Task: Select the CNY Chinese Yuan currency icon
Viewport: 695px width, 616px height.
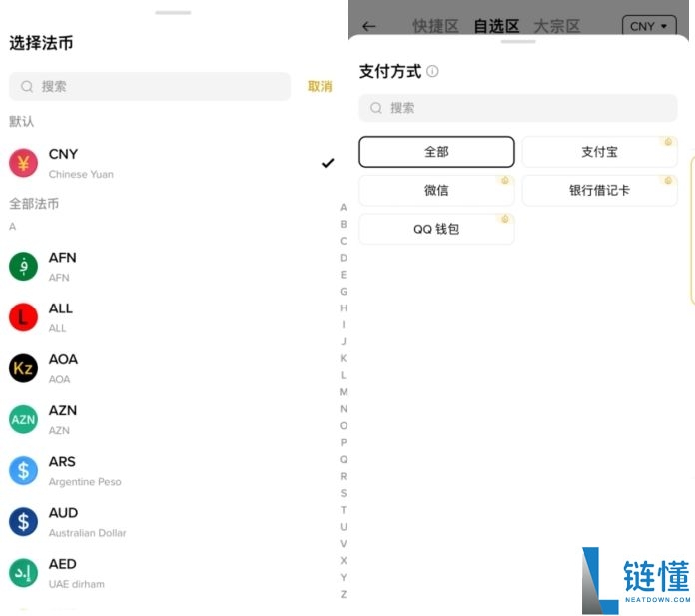Action: [x=24, y=163]
